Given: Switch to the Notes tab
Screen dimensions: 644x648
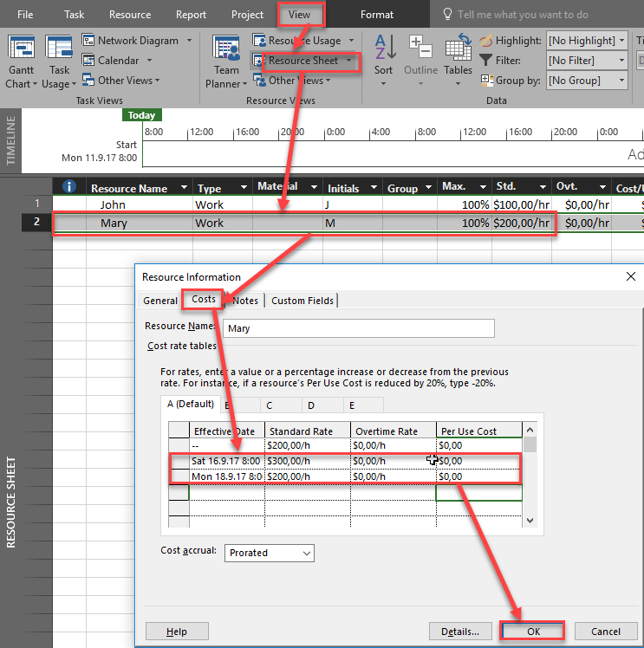Looking at the screenshot, I should pyautogui.click(x=245, y=301).
